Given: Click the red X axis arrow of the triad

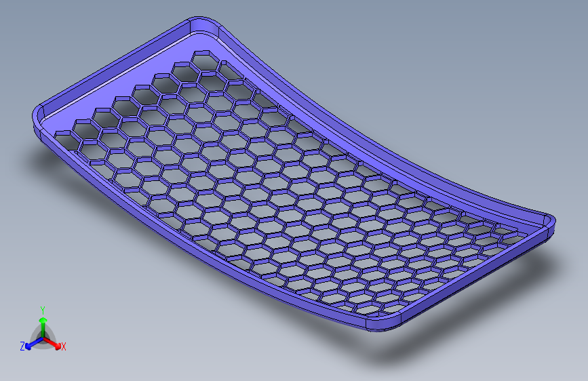Looking at the screenshot, I should (52, 343).
